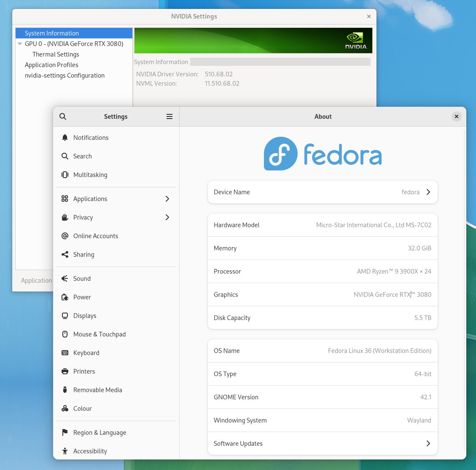
Task: Click the Multitasking icon
Action: coord(65,175)
